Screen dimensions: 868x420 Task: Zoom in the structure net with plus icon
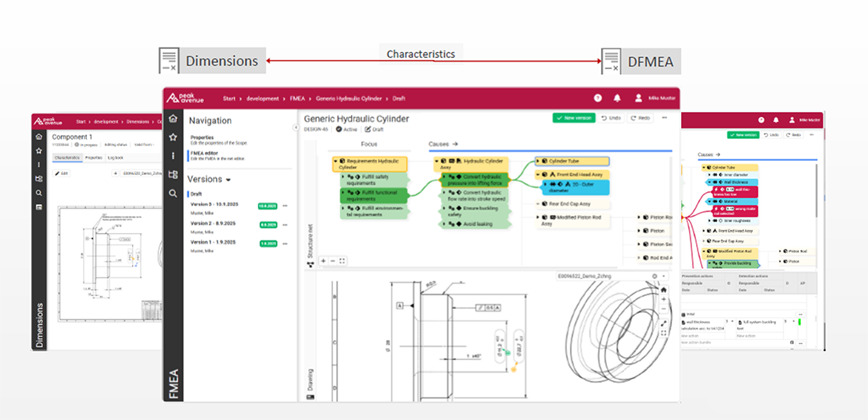click(x=323, y=261)
